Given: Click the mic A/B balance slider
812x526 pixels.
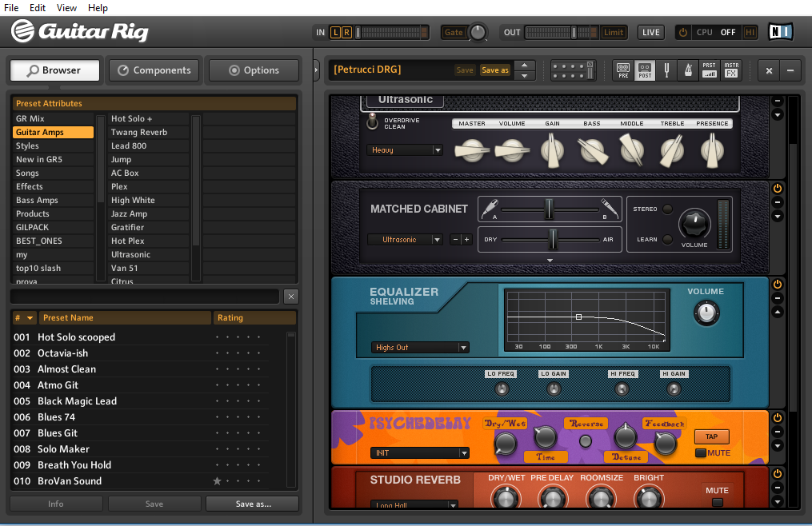Looking at the screenshot, I should [x=550, y=209].
